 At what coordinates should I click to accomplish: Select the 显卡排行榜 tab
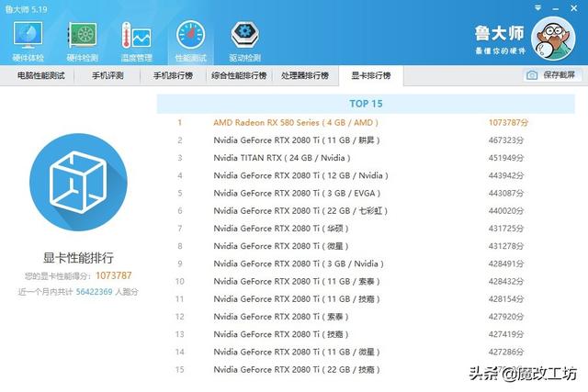click(371, 75)
